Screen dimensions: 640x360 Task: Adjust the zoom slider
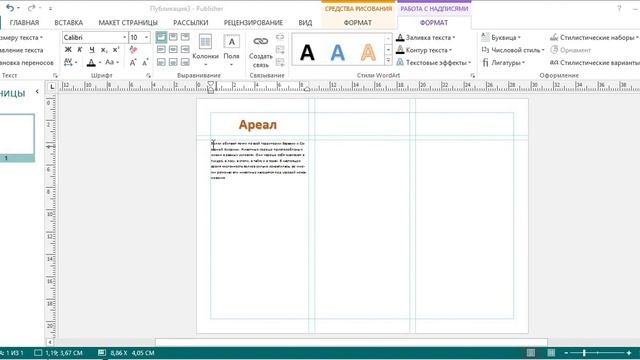(x=584, y=353)
